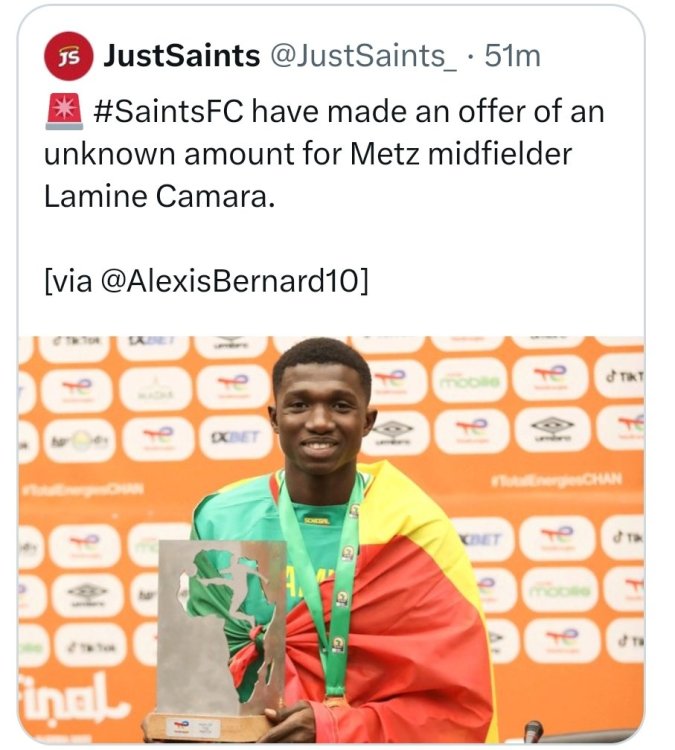Screen dimensions: 675x750
Task: Click the JustSaints JS profile avatar
Action: pyautogui.click(x=68, y=56)
